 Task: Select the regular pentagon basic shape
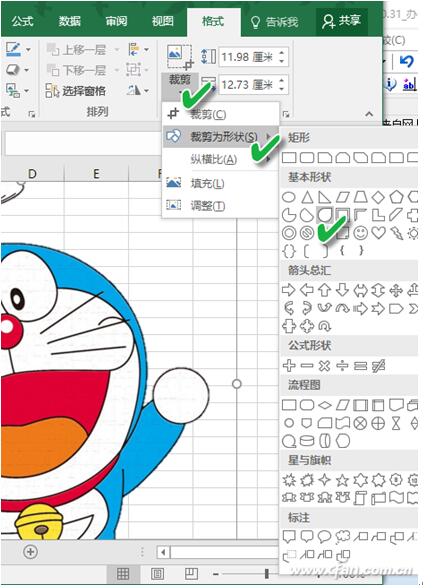(396, 197)
